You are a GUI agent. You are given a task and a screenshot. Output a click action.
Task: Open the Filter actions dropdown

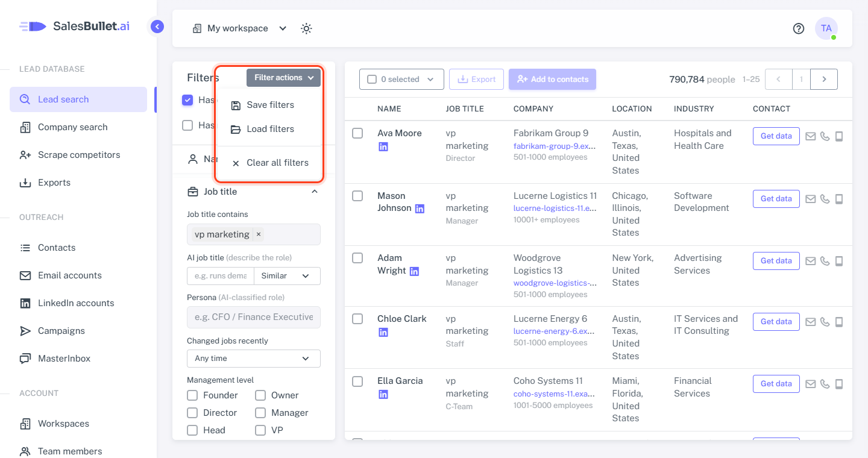(283, 78)
